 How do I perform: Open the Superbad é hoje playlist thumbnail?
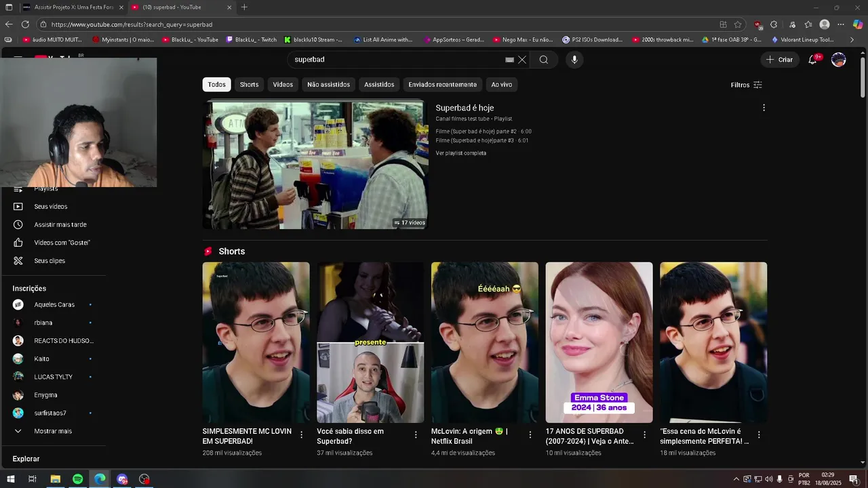[315, 165]
